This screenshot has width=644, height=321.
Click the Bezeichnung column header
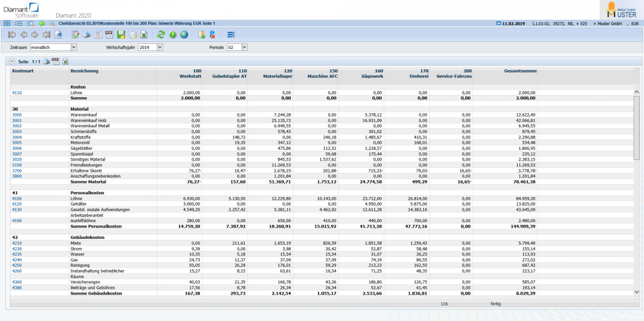(x=84, y=71)
